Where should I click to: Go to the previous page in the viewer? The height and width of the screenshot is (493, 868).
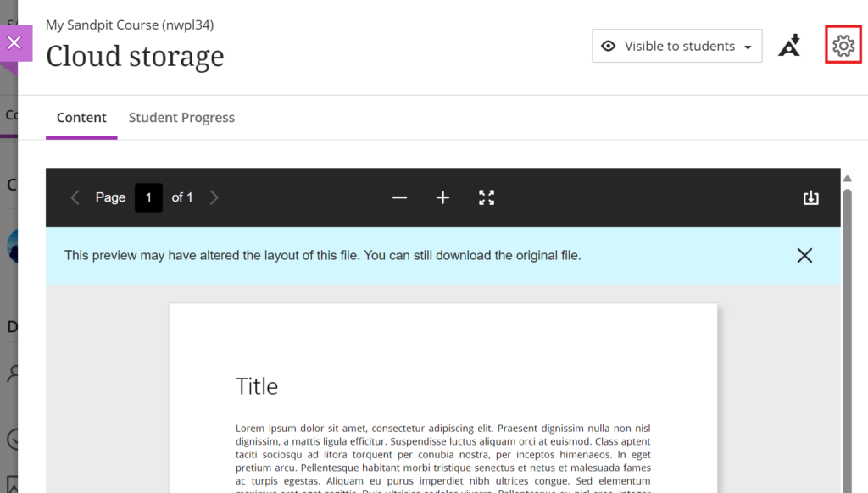[75, 197]
